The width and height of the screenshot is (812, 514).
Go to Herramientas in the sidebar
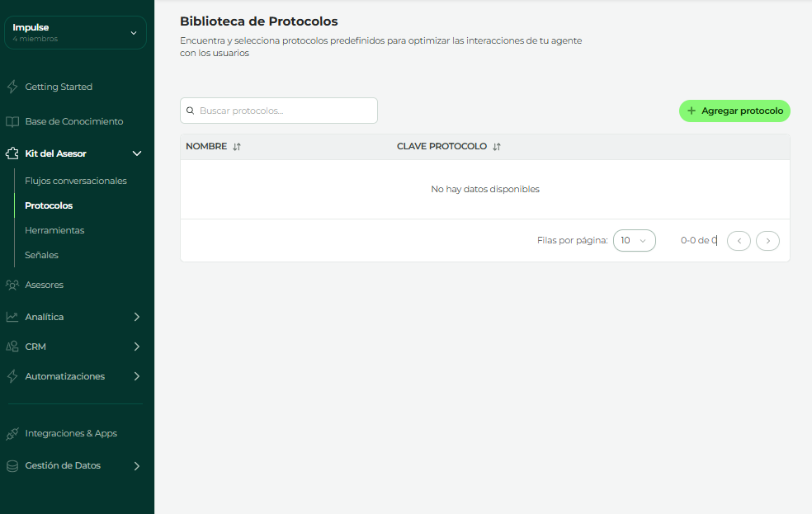pyautogui.click(x=54, y=230)
